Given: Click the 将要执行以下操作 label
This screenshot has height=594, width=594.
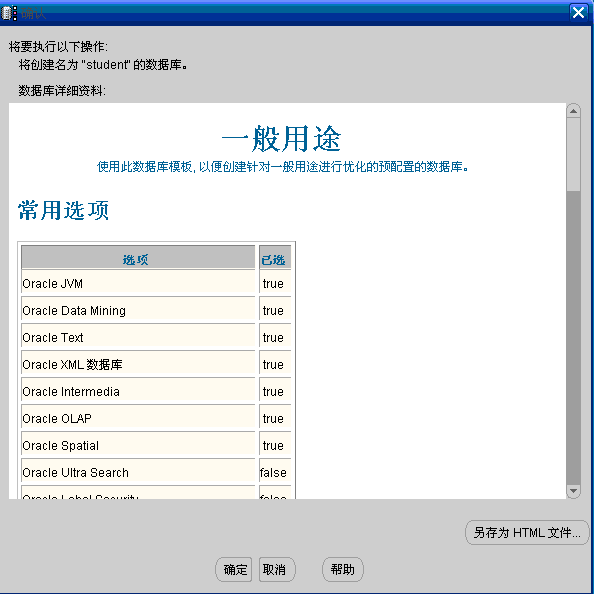Looking at the screenshot, I should 58,47.
